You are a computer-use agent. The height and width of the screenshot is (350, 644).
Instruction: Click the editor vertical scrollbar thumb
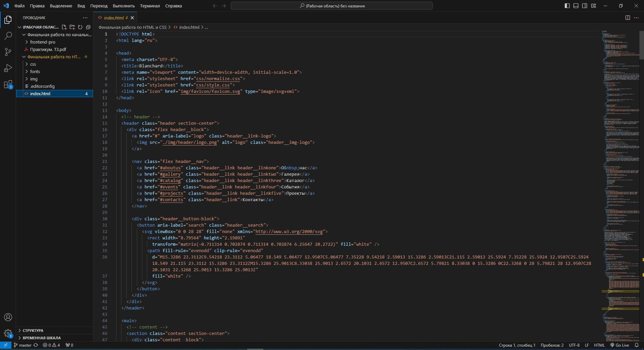click(x=642, y=45)
